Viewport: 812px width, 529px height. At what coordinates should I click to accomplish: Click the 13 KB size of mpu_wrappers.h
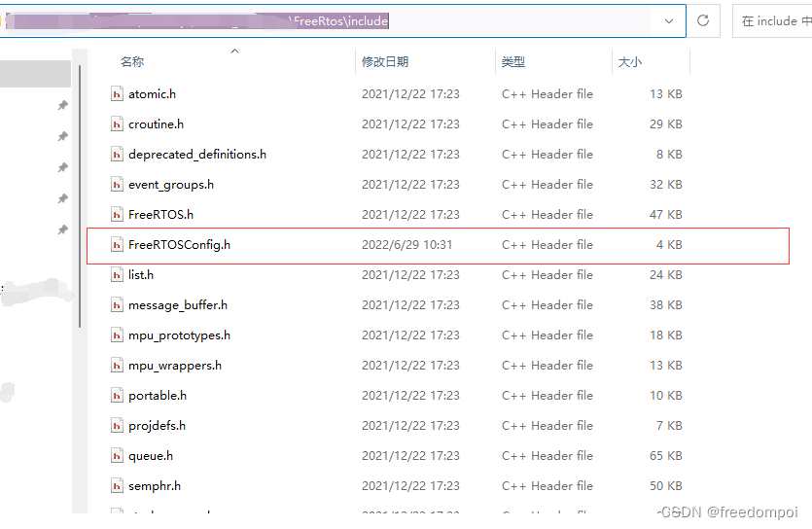point(666,366)
